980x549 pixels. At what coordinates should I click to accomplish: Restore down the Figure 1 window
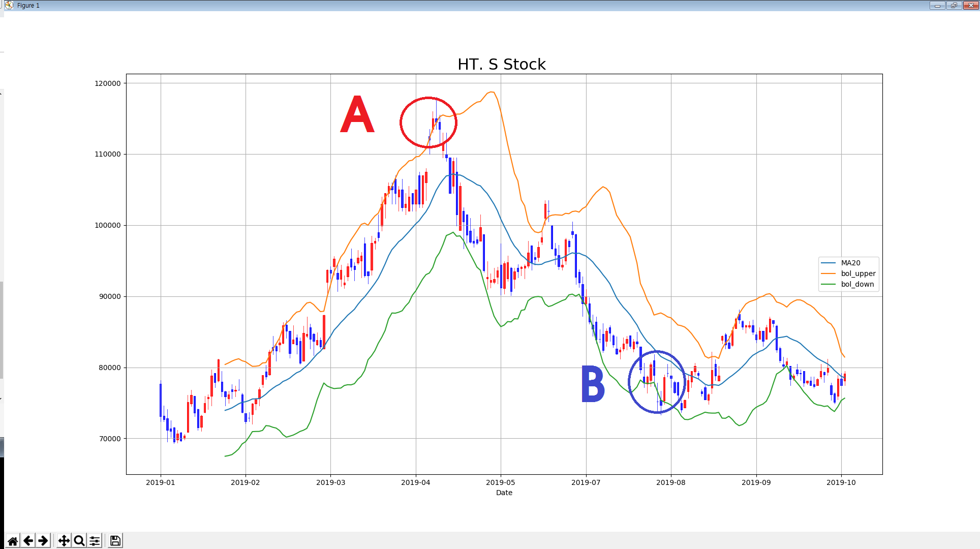click(x=954, y=6)
